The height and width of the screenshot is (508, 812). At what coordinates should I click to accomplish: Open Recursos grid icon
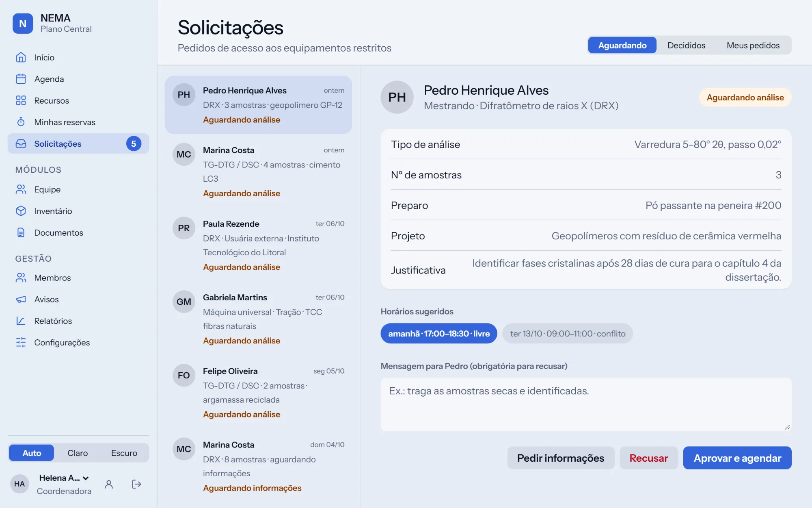[21, 100]
